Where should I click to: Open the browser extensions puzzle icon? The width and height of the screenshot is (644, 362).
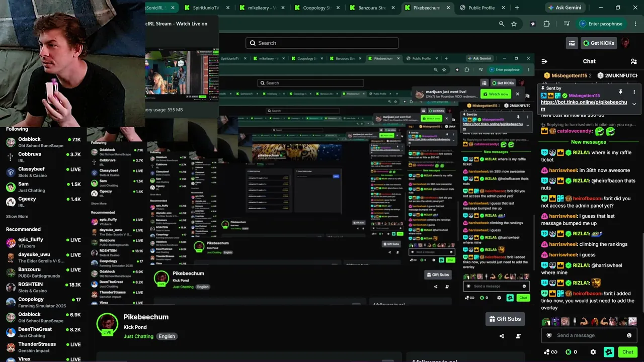547,24
